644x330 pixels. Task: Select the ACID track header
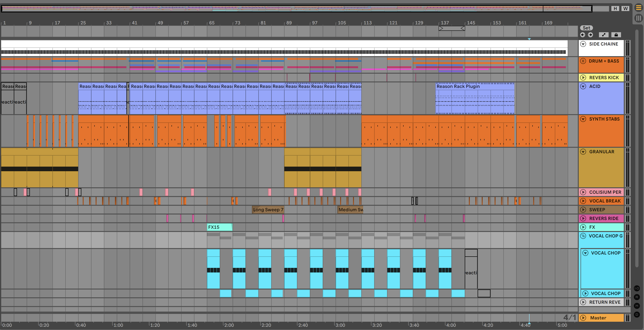601,98
